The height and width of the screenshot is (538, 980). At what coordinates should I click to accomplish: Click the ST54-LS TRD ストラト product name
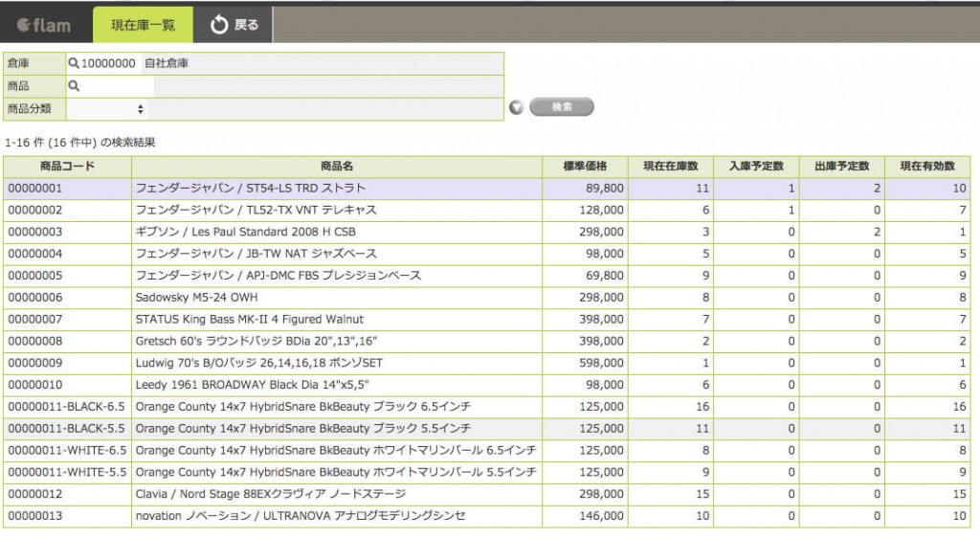(x=251, y=188)
